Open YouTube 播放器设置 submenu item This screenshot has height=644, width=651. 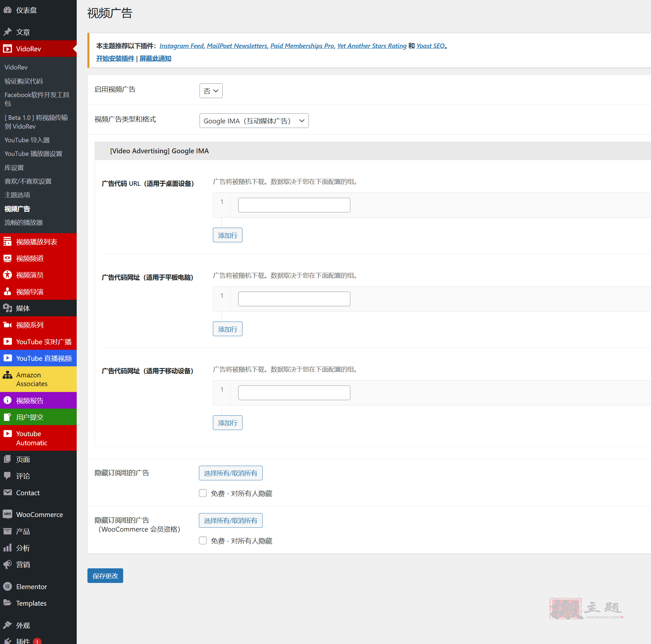point(33,154)
